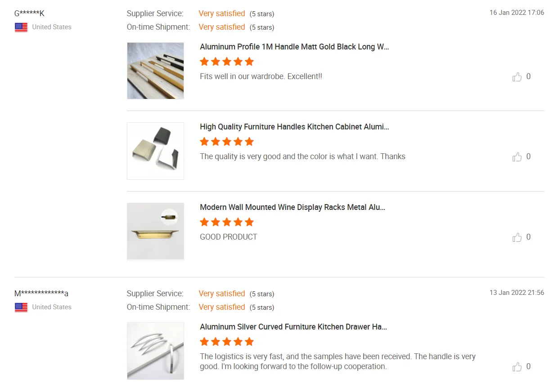559x392 pixels.
Task: Click stars under High Quality Furniture Handles
Action: (227, 142)
